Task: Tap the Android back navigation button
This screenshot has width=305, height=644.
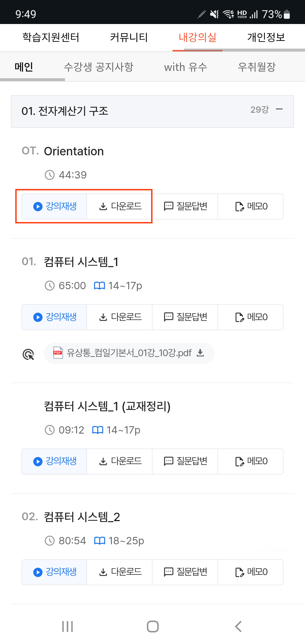Action: pos(238,626)
